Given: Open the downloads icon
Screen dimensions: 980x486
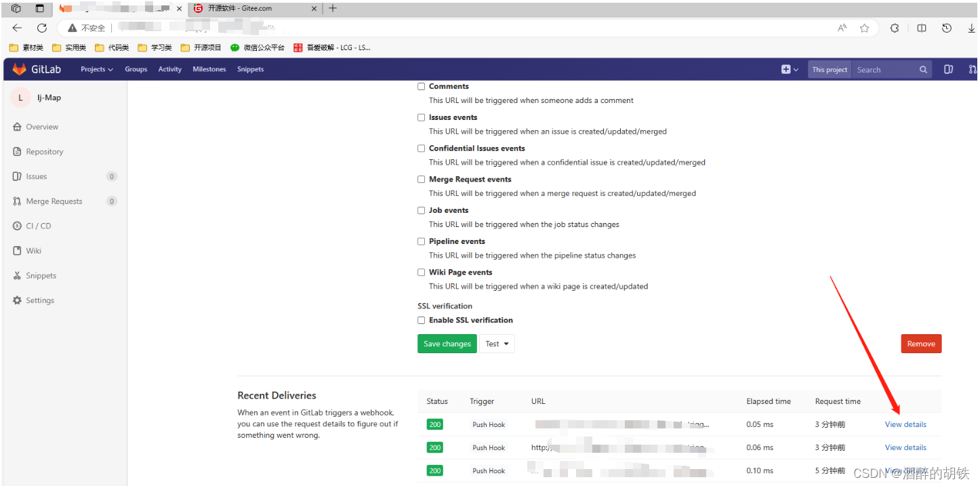Looking at the screenshot, I should 972,28.
